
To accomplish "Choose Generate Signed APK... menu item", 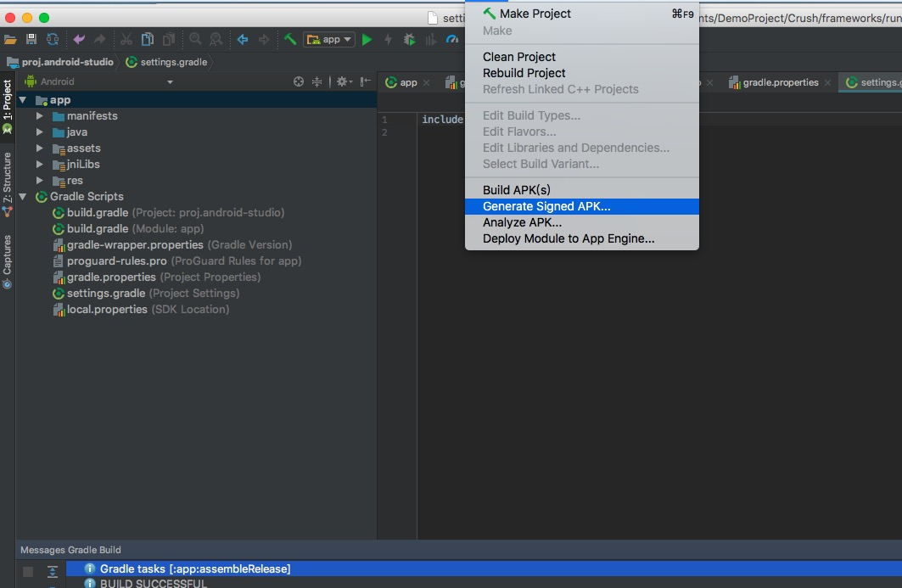I will (581, 206).
